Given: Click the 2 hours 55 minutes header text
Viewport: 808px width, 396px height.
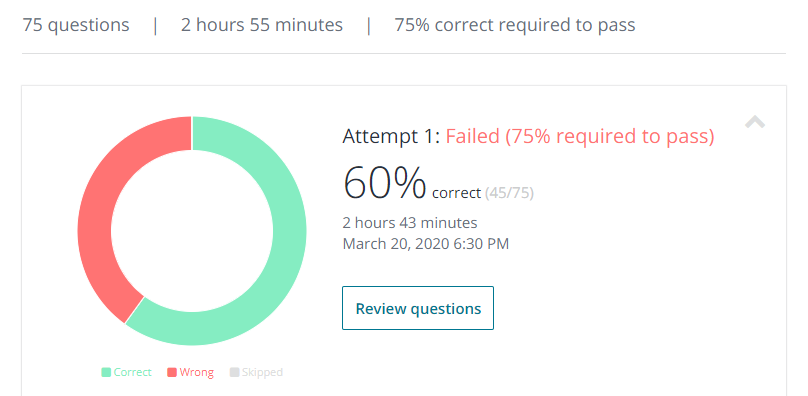Looking at the screenshot, I should 262,25.
